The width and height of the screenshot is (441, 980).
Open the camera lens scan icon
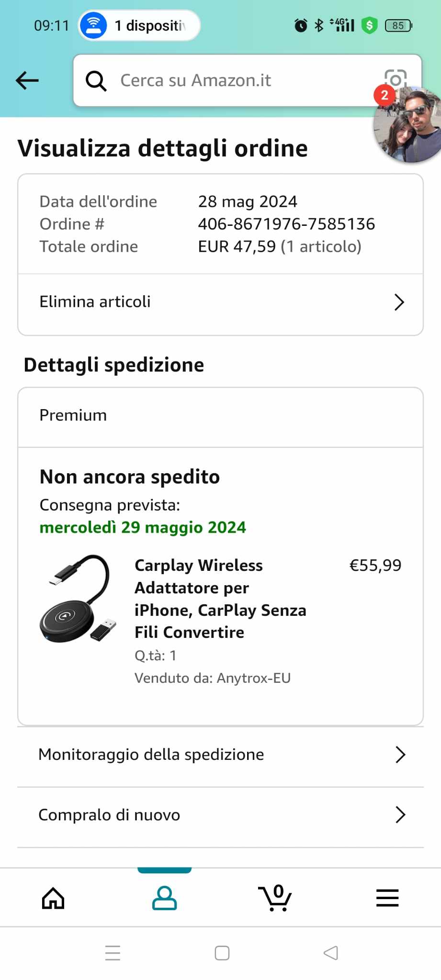click(x=396, y=77)
